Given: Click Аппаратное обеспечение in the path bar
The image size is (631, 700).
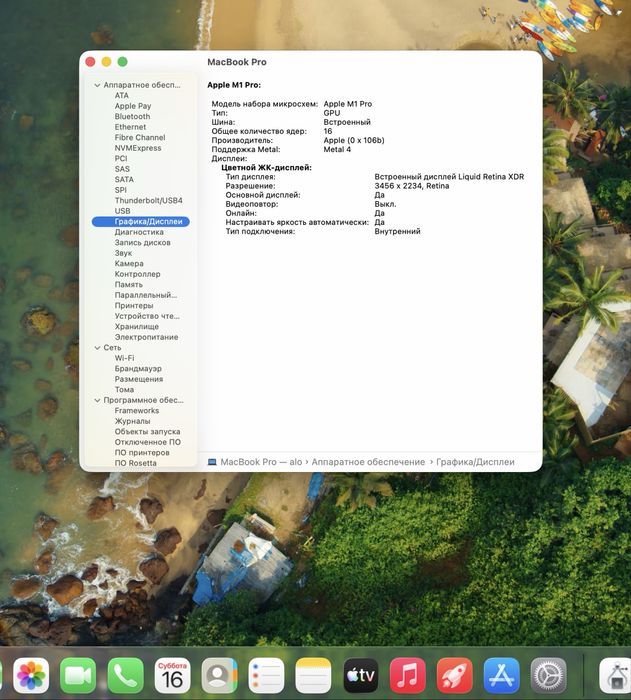Looking at the screenshot, I should (368, 462).
